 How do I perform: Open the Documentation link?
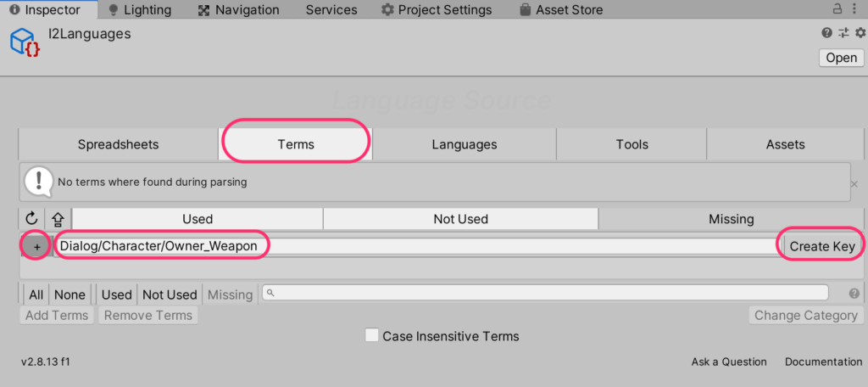pyautogui.click(x=823, y=362)
